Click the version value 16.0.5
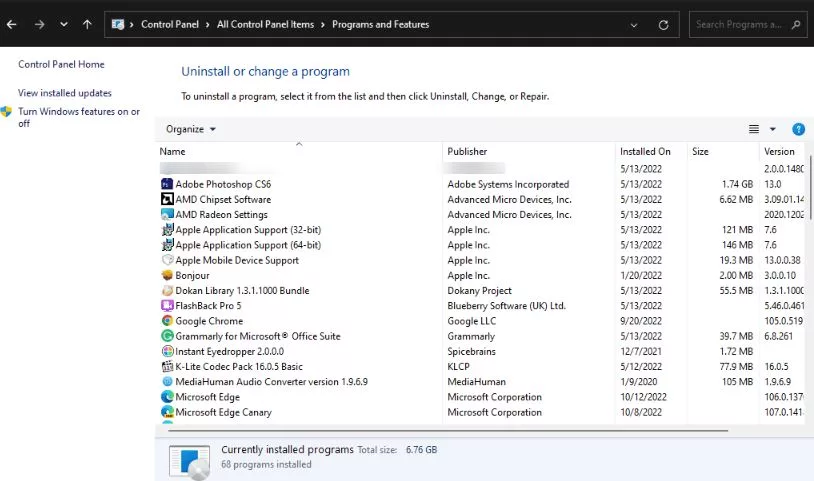The image size is (814, 481). 776,366
